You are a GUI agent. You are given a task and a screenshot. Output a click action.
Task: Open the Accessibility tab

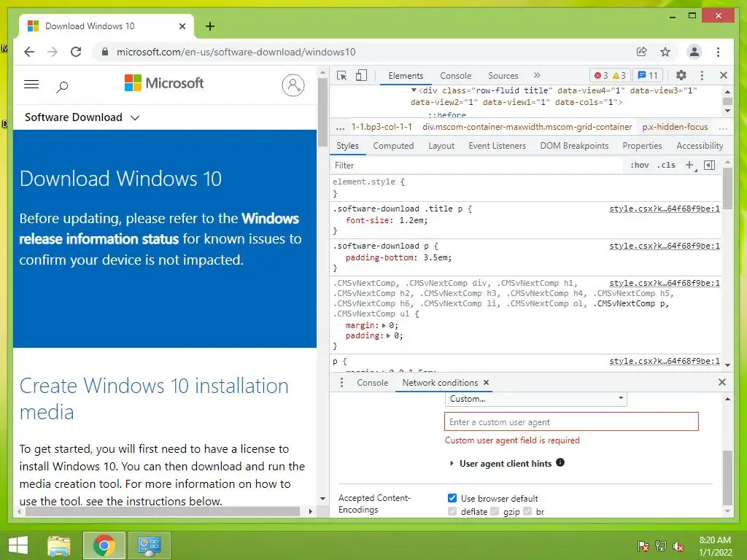point(700,146)
